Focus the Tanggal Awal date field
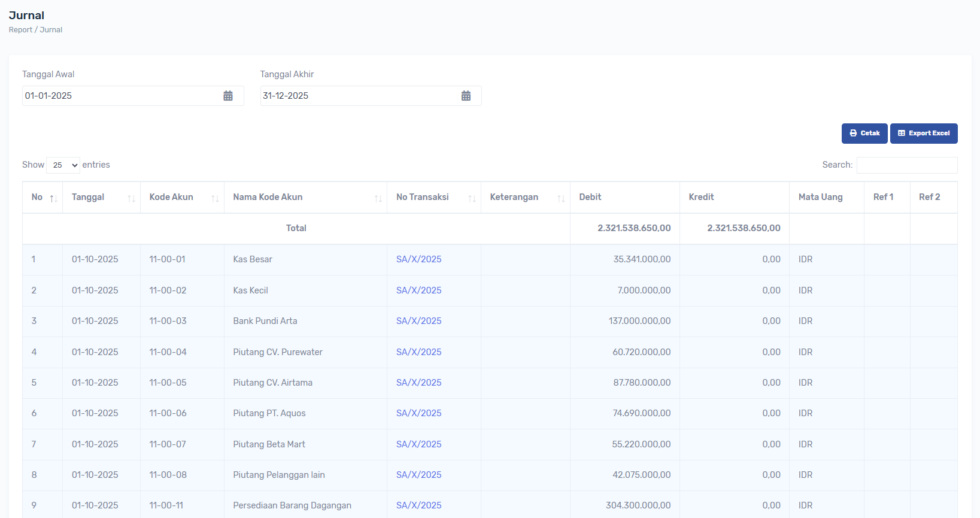The image size is (980, 518). click(120, 96)
